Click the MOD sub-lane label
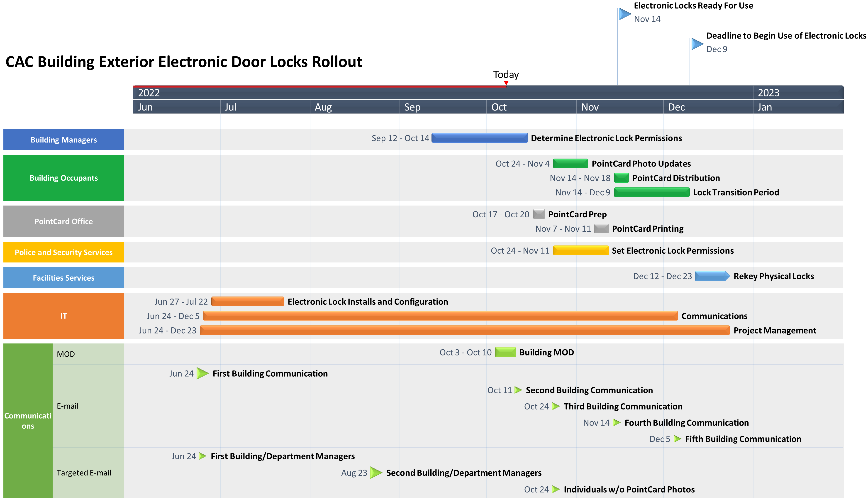Screen dimensions: 868x500 click(66, 354)
